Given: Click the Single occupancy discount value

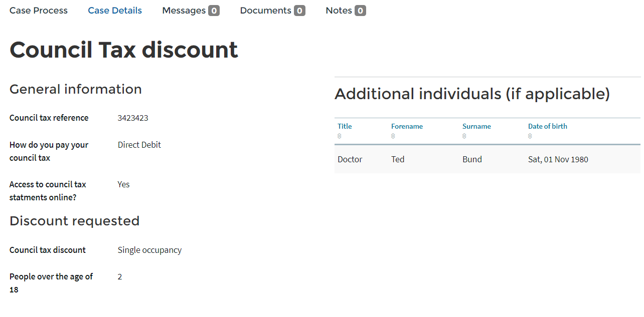Looking at the screenshot, I should [149, 250].
